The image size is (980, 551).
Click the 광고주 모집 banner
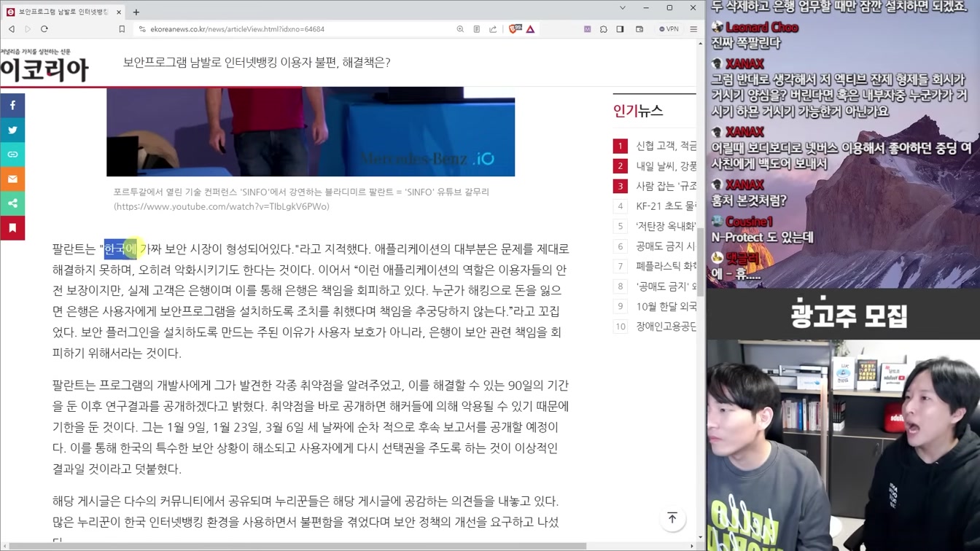849,315
